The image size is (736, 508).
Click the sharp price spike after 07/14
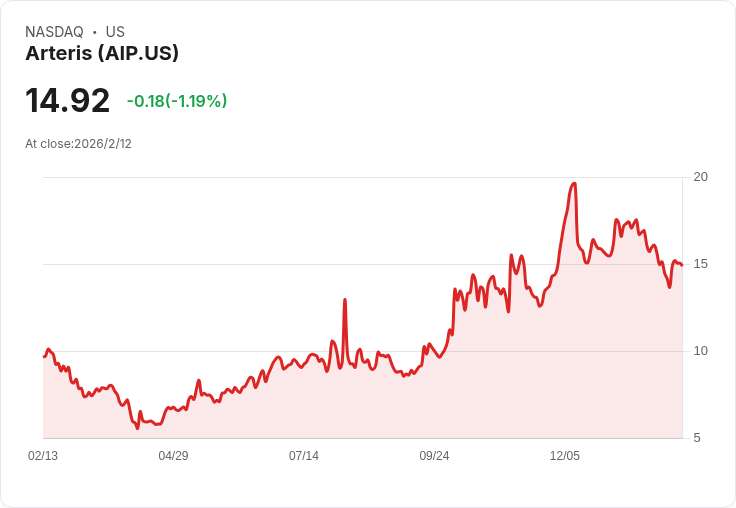pyautogui.click(x=345, y=300)
